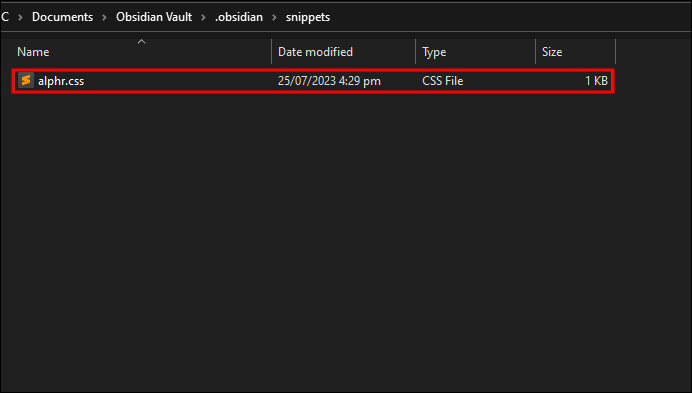Open the .obsidian folder breadcrumb

pyautogui.click(x=239, y=17)
